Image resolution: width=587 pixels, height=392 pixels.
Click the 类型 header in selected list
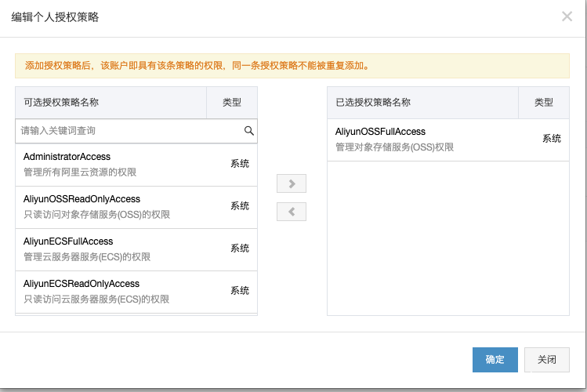(x=544, y=103)
